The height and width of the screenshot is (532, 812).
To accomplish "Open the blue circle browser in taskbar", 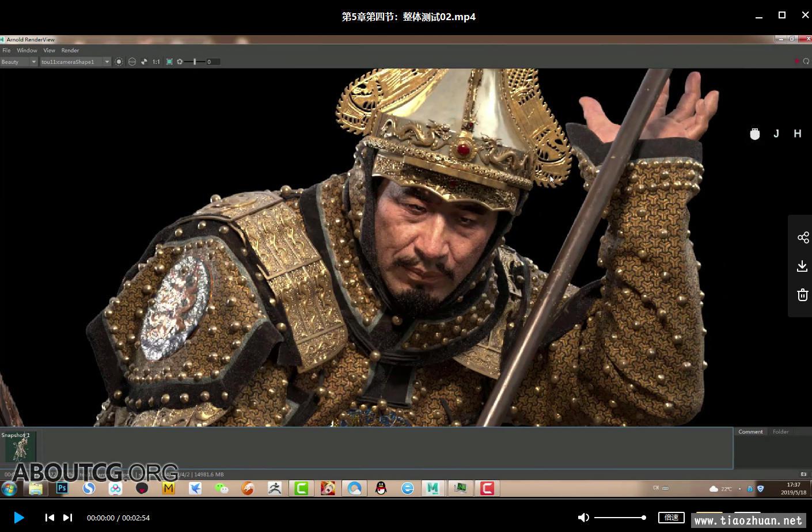I will click(x=355, y=489).
